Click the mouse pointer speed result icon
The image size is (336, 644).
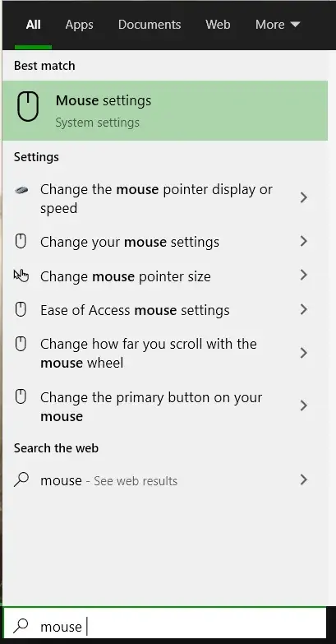click(21, 190)
